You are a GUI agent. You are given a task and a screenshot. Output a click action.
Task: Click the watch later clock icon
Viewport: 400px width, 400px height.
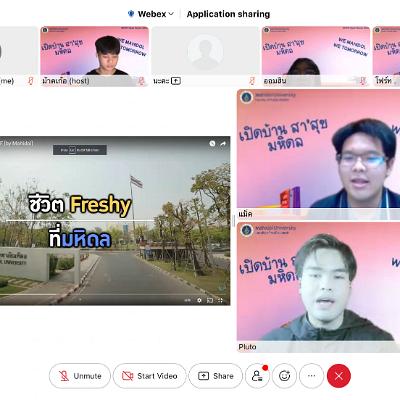pyautogui.click(x=212, y=144)
